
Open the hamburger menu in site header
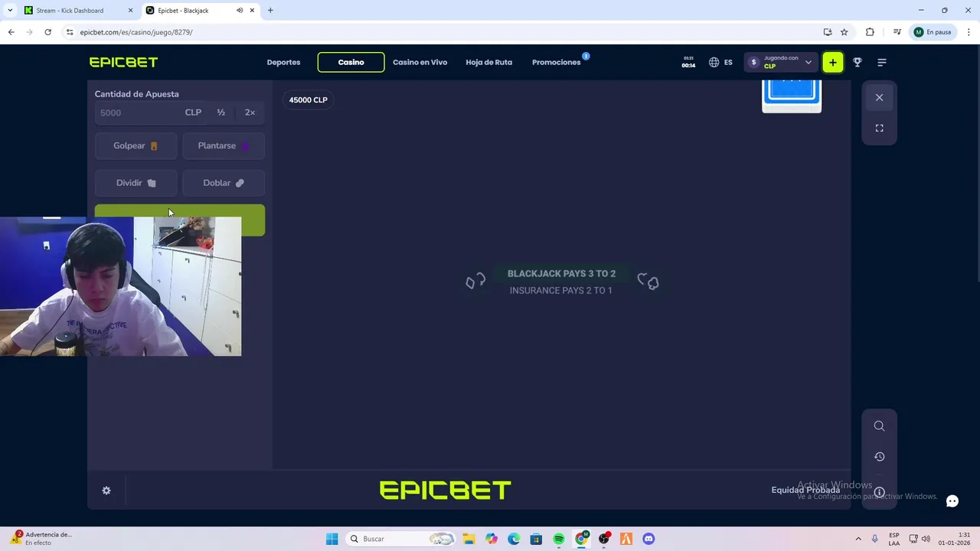882,62
